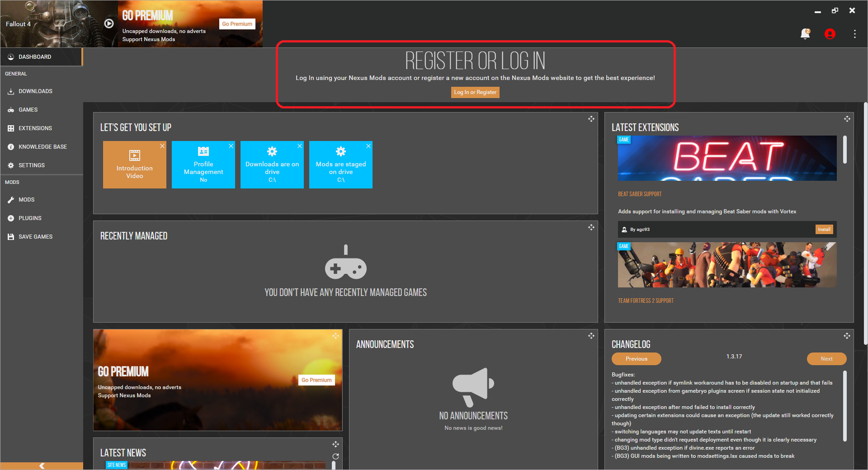The image size is (868, 470).
Task: Go to Downloads in the sidebar
Action: (x=41, y=91)
